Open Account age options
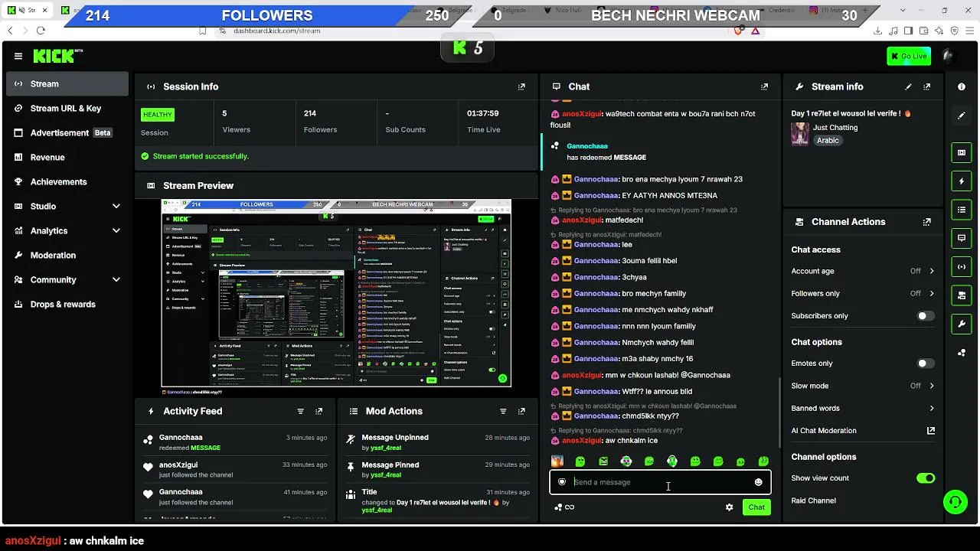 pos(863,271)
